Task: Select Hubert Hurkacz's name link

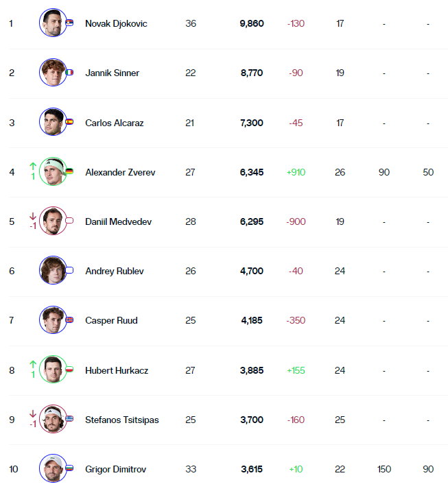Action: [117, 370]
